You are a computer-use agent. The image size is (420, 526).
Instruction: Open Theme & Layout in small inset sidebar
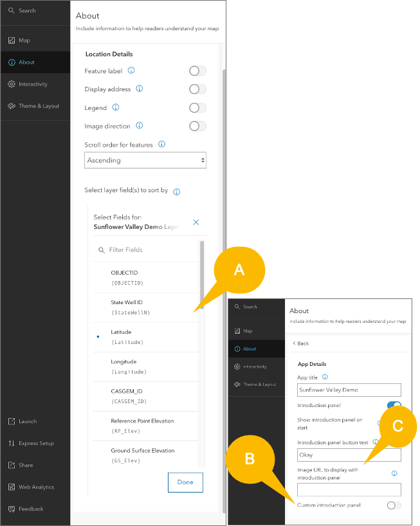tap(256, 385)
